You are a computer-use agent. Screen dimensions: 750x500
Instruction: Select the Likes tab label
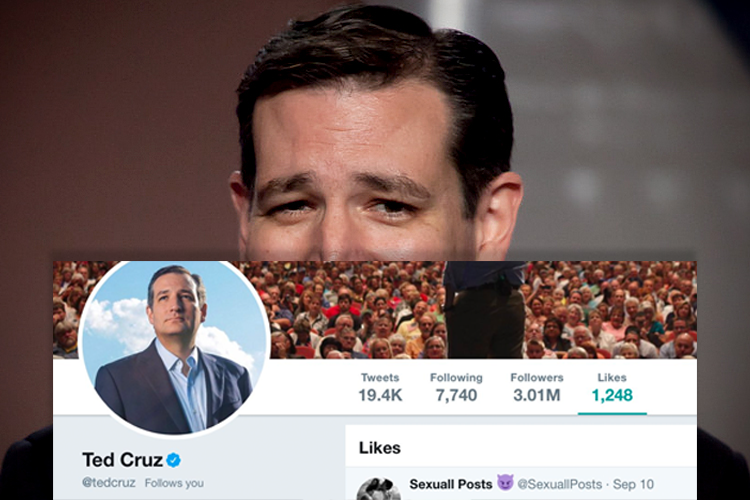612,378
